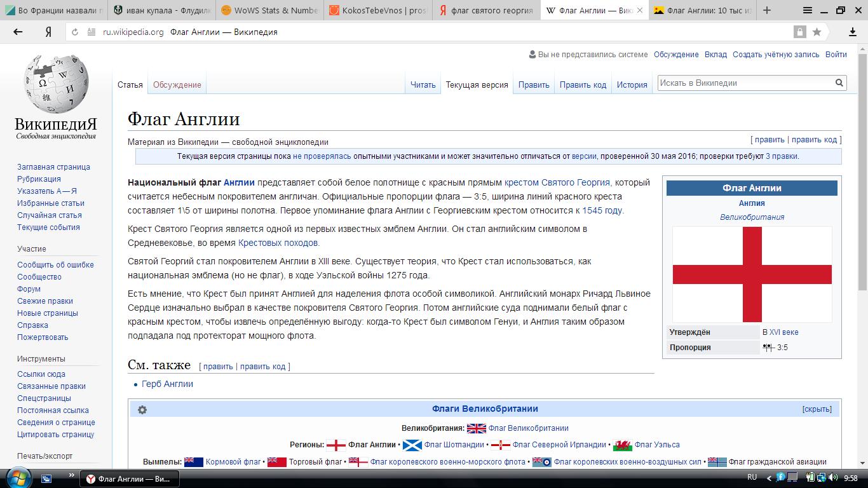Viewport: 868px width, 488px height.
Task: Switch to the Во Франции назвали tab
Action: [54, 10]
